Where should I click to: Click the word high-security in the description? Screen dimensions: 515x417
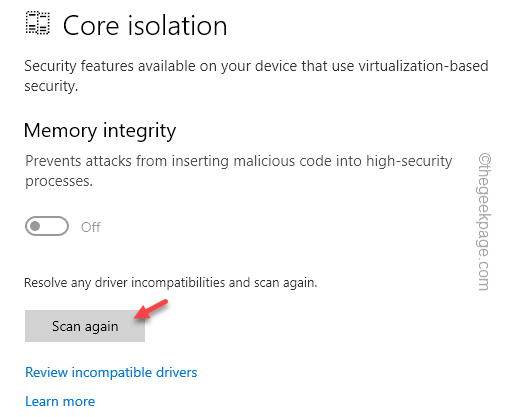[x=409, y=161]
